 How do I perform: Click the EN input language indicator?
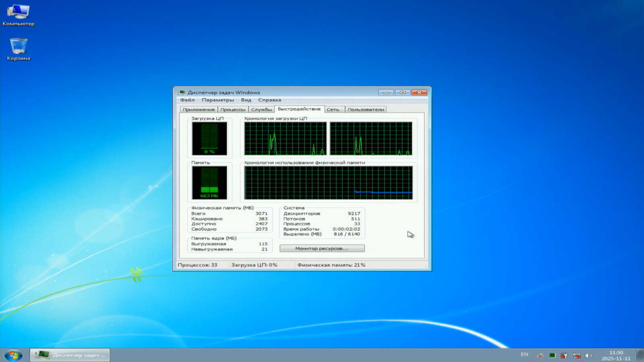[x=524, y=355]
